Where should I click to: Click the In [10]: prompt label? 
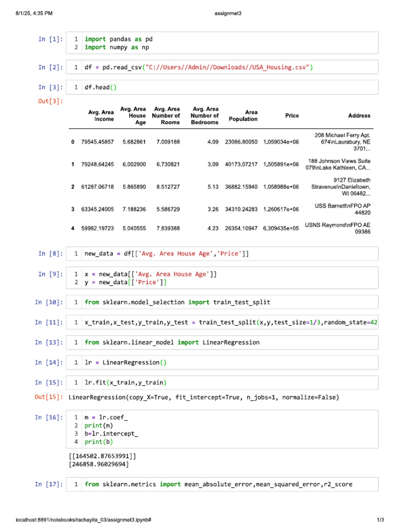tap(49, 302)
